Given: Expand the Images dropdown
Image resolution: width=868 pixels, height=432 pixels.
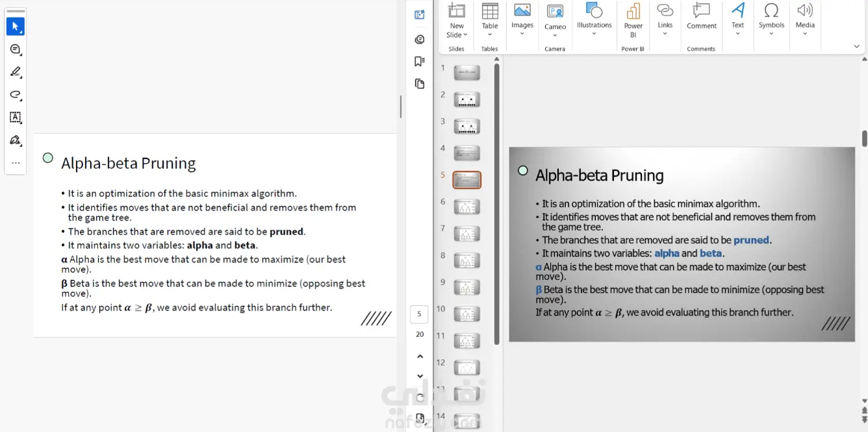Looking at the screenshot, I should (x=522, y=19).
